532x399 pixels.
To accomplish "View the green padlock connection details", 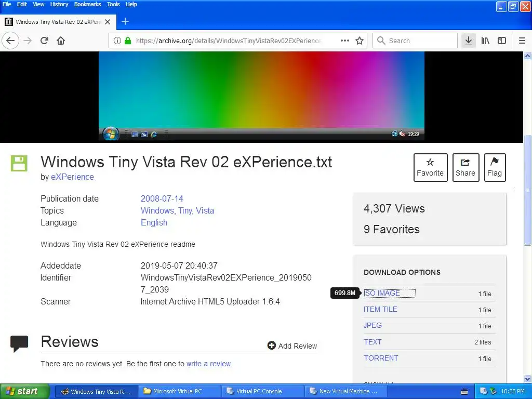I will [128, 41].
